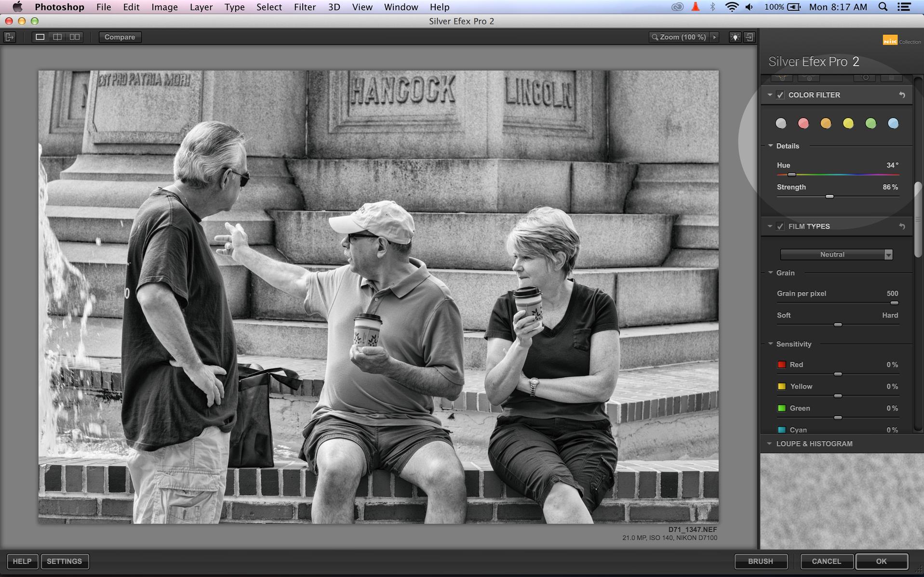Uncheck the Film Types checkbox
The height and width of the screenshot is (577, 924).
[x=780, y=226]
